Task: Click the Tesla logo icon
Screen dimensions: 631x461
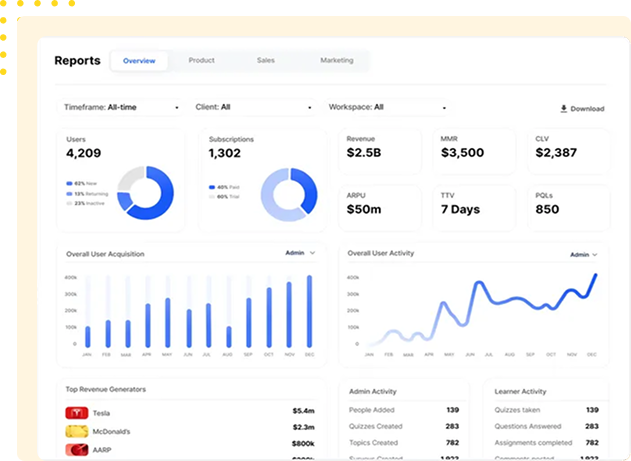Action: click(76, 412)
